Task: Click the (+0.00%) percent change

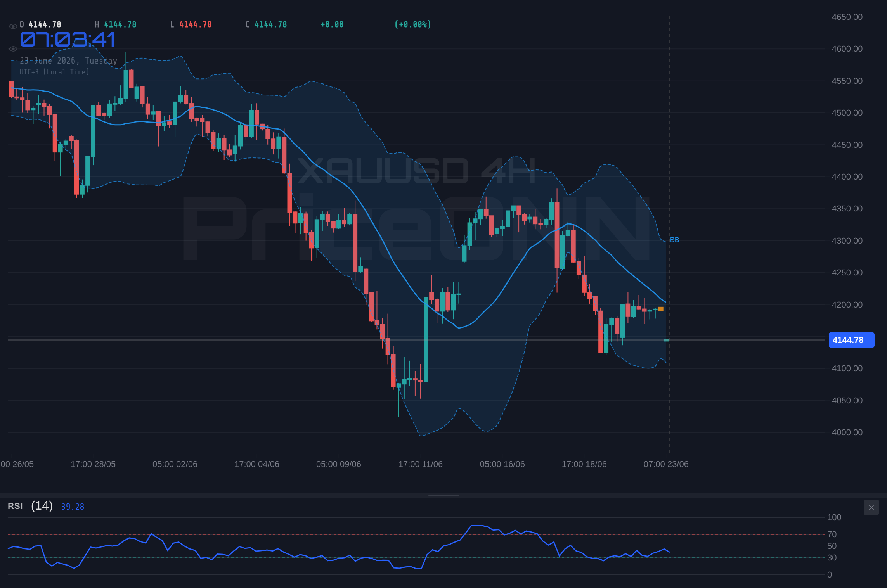Action: point(413,24)
